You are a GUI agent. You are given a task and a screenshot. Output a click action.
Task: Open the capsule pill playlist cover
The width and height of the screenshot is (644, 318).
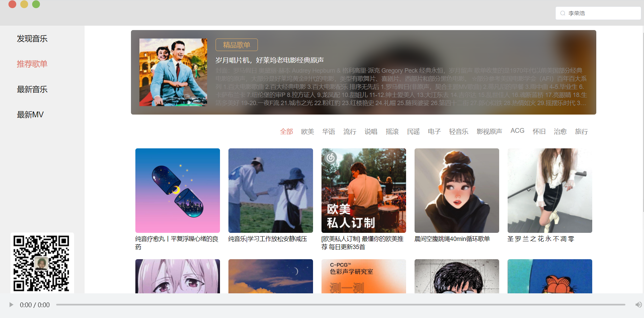[x=178, y=191]
